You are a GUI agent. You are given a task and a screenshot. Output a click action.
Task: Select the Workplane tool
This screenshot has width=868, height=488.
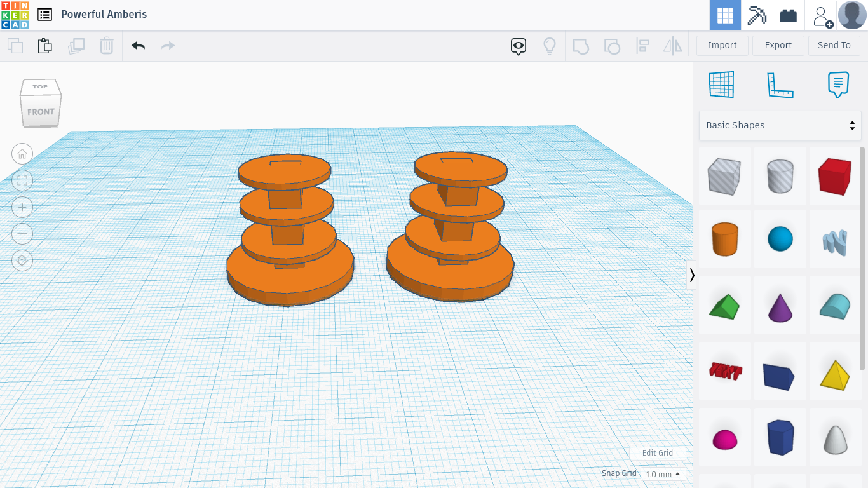pyautogui.click(x=721, y=85)
